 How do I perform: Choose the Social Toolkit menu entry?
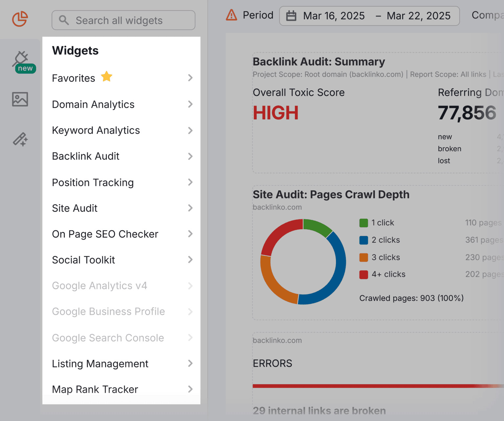click(x=83, y=260)
